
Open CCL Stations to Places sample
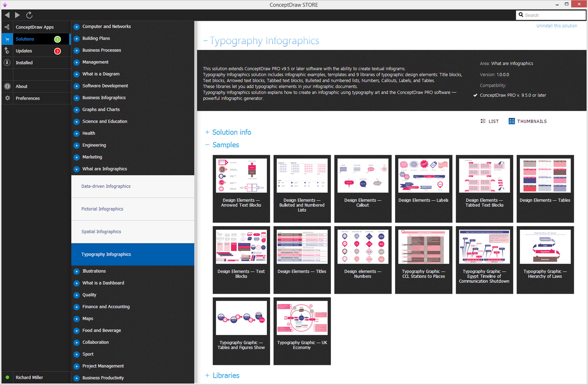(424, 260)
